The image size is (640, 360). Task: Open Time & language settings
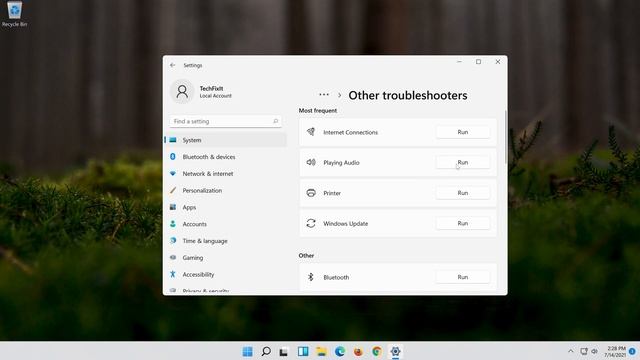tap(226, 241)
